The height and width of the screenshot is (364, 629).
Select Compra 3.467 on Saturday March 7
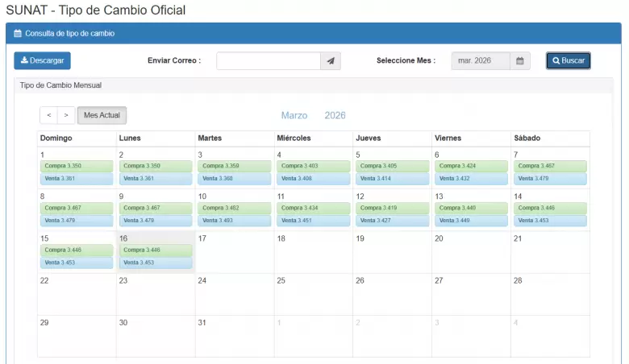click(x=550, y=166)
